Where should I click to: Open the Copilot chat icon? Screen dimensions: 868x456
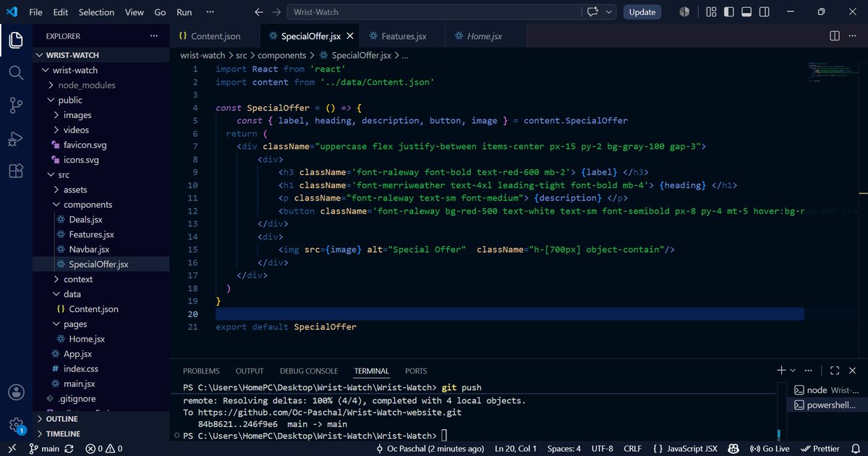point(594,12)
